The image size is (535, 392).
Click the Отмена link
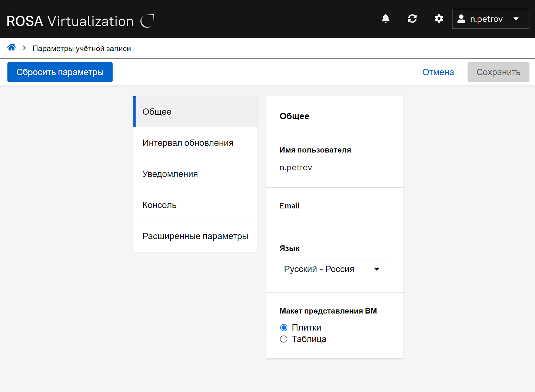pos(438,72)
